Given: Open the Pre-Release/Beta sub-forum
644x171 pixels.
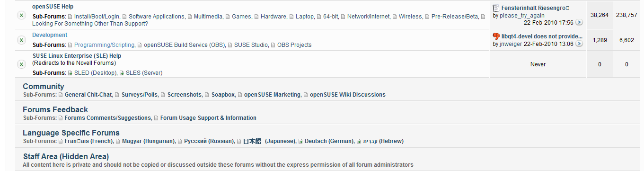Looking at the screenshot, I should [455, 17].
